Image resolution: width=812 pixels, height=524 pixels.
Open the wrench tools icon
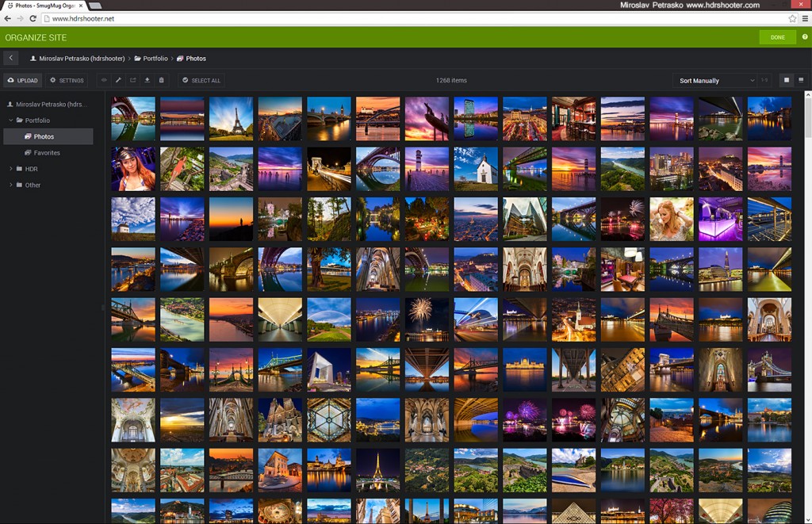[x=118, y=80]
